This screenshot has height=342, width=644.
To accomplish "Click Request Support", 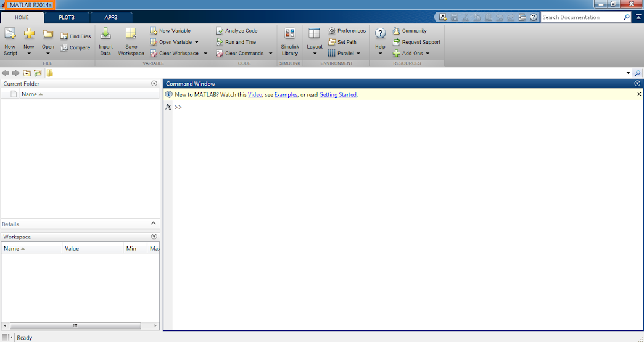I will pyautogui.click(x=416, y=42).
